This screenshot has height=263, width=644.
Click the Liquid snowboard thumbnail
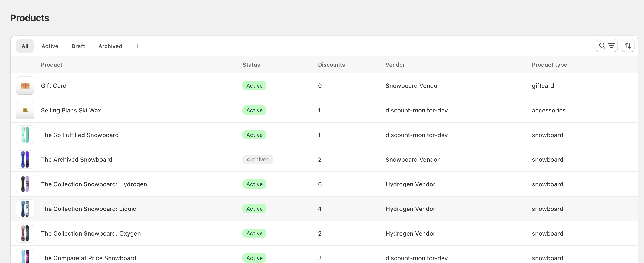pos(25,209)
